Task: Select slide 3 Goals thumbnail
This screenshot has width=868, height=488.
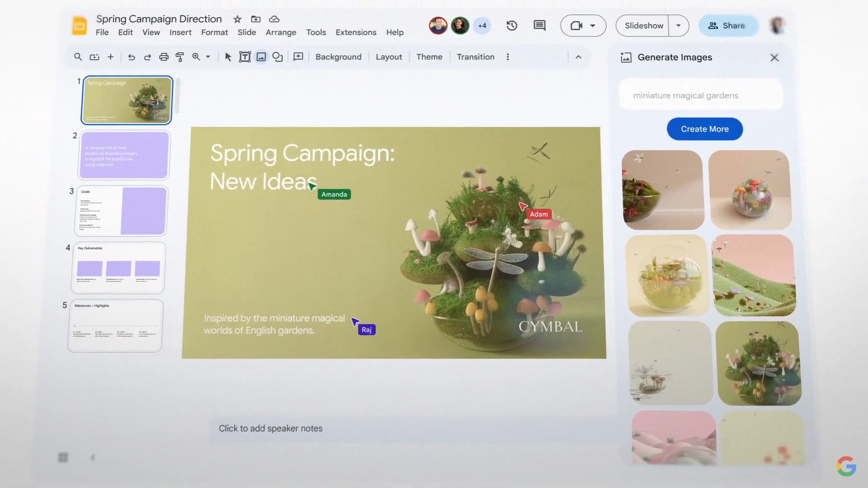Action: (x=121, y=211)
